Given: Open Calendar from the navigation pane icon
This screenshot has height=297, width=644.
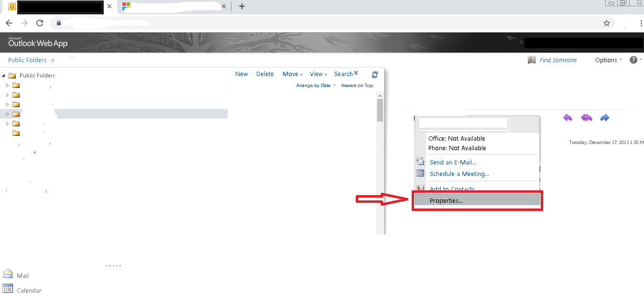Looking at the screenshot, I should point(8,288).
